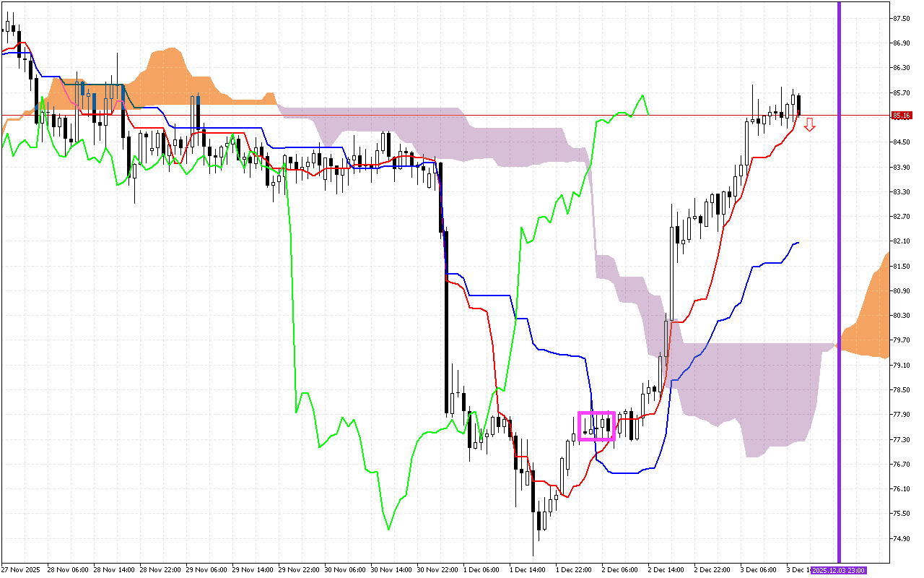This screenshot has width=924, height=578.
Task: Click the purple 2025.12.03 23:00 date label
Action: click(838, 570)
